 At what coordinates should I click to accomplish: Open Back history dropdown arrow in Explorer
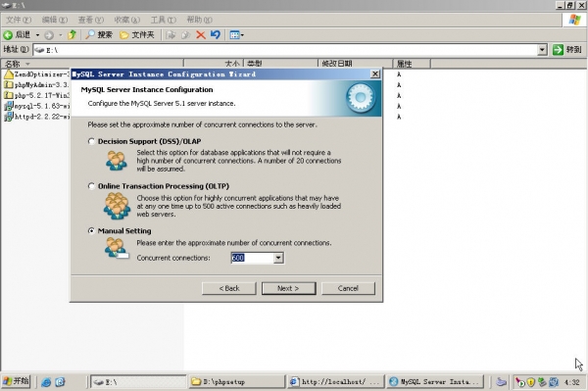(x=37, y=35)
